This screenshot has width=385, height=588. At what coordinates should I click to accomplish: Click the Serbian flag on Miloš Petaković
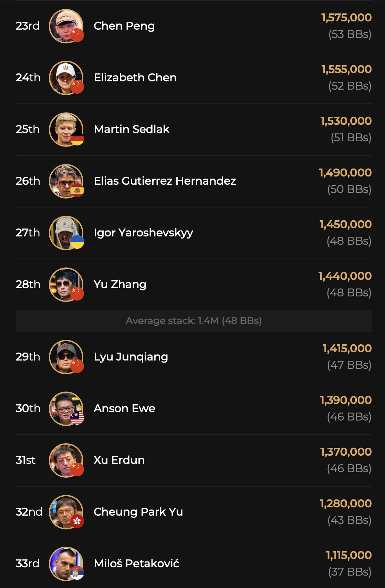tap(77, 573)
